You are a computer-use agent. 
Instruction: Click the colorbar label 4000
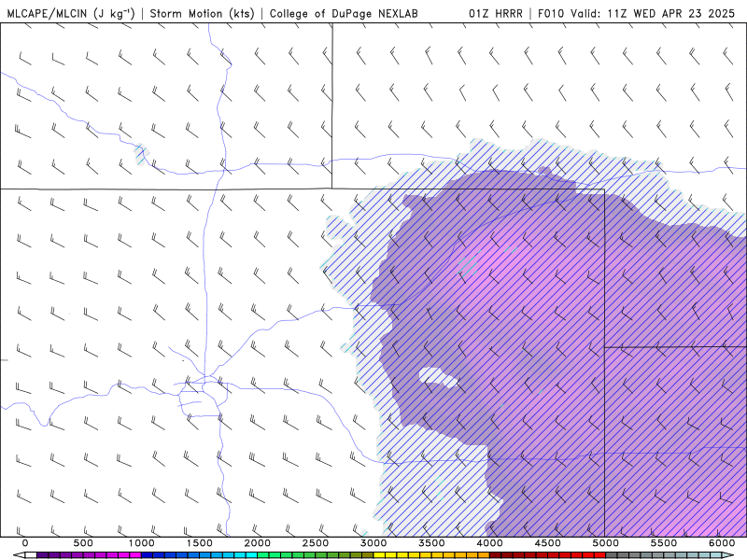490,543
